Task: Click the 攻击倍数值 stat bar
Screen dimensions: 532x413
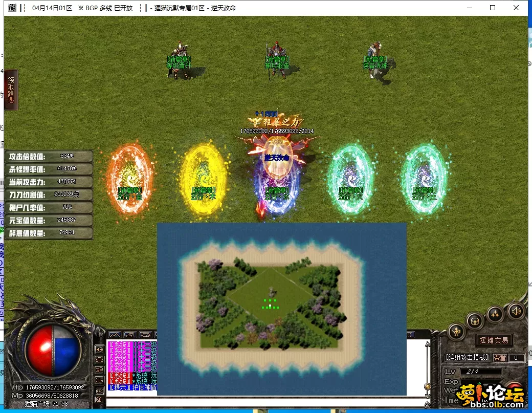Action: click(x=49, y=157)
